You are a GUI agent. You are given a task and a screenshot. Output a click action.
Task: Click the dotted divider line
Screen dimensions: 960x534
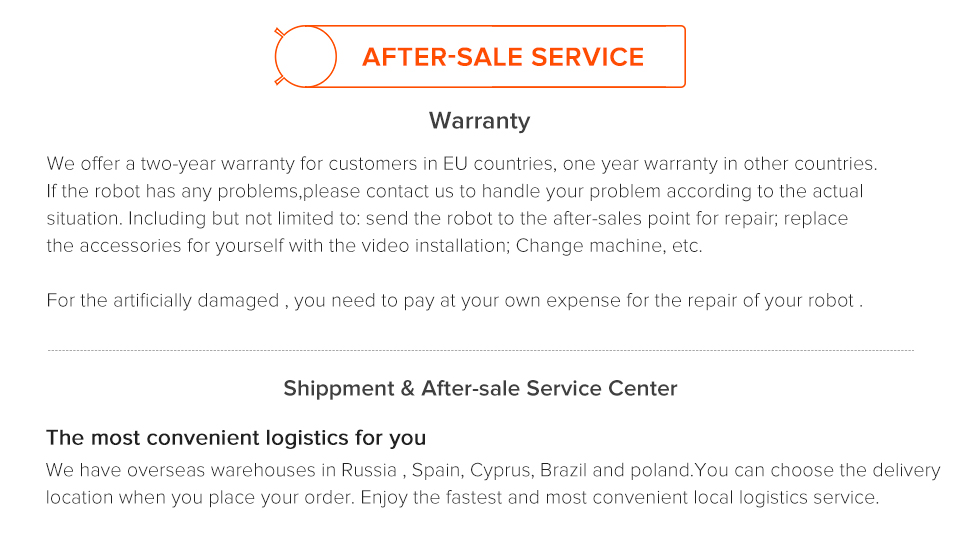[480, 351]
